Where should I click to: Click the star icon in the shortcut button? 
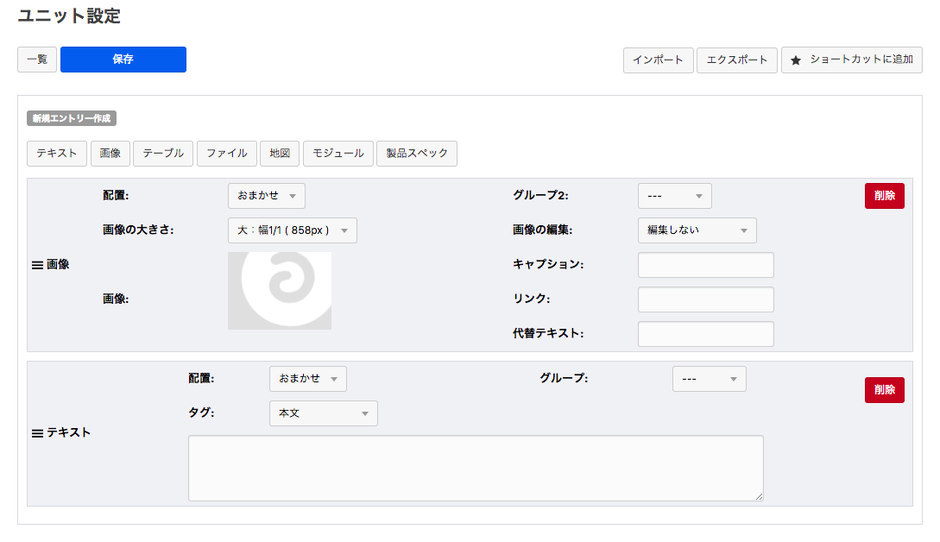(796, 60)
